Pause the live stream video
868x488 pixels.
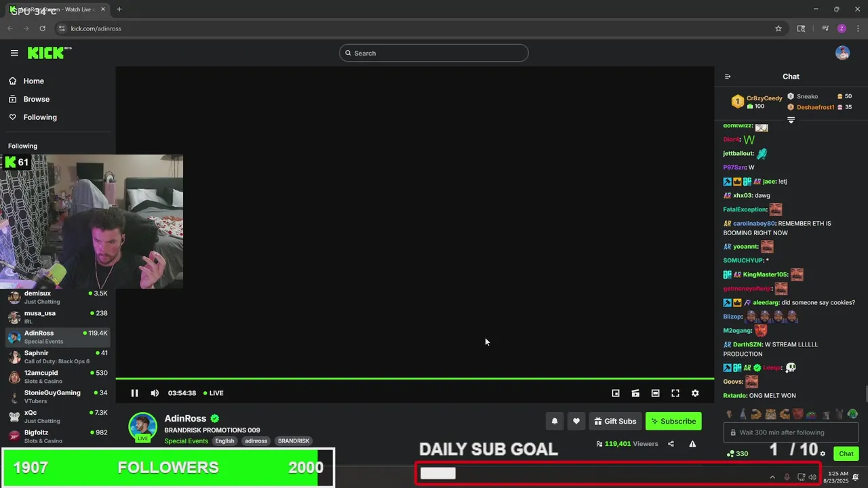coord(134,393)
